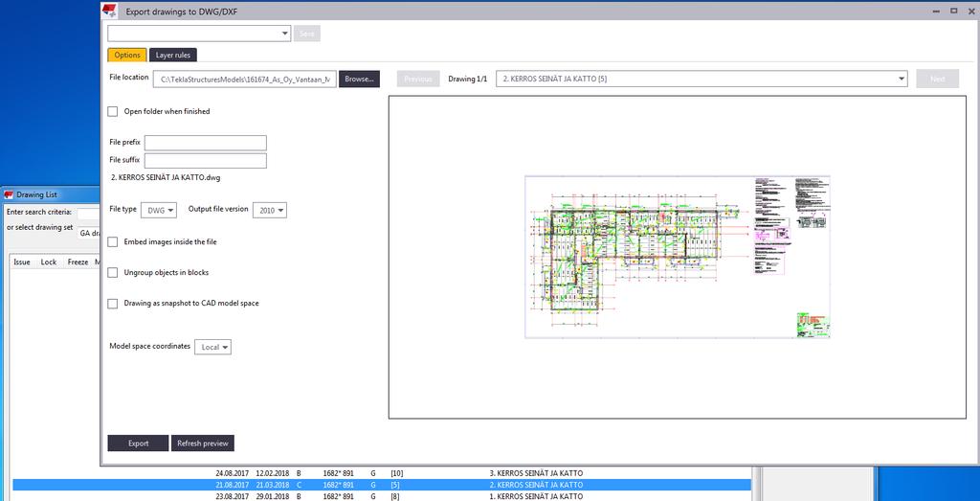The height and width of the screenshot is (501, 980).
Task: Click the Next drawing button
Action: [938, 79]
